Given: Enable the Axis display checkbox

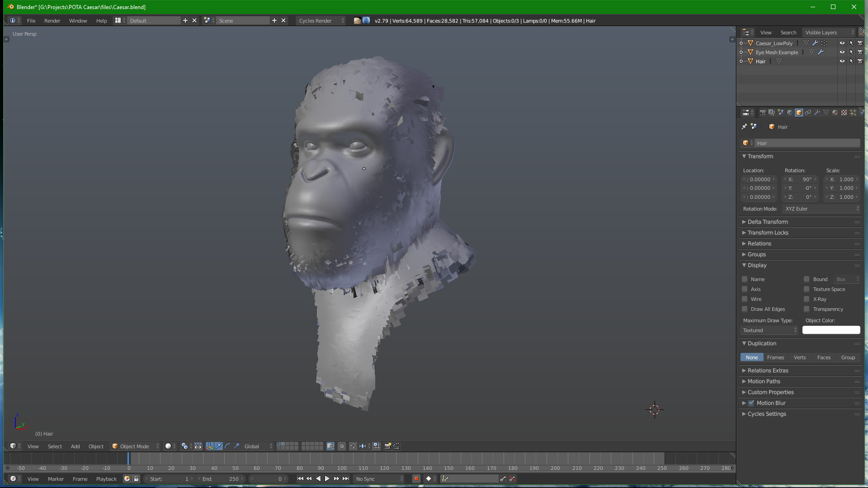Looking at the screenshot, I should 745,289.
